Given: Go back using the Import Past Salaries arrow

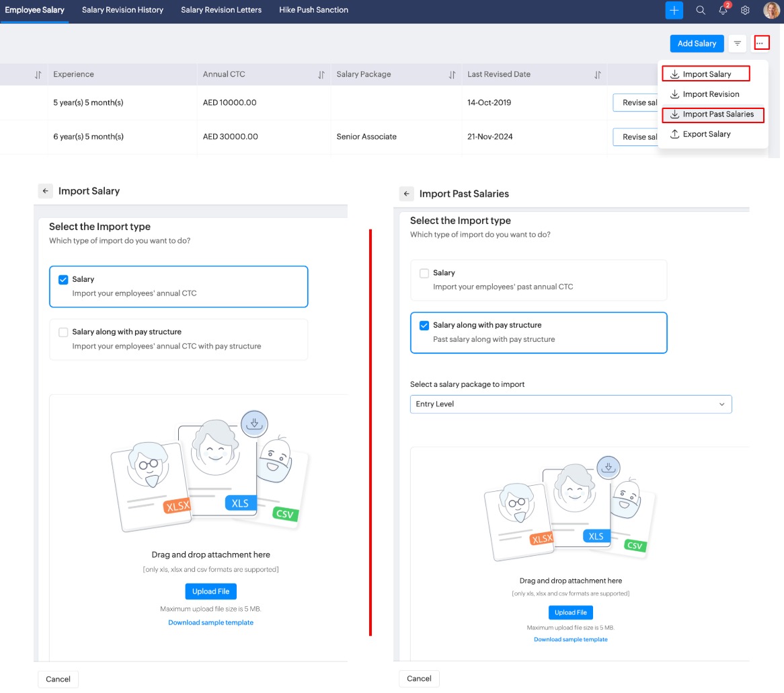Looking at the screenshot, I should tap(406, 194).
